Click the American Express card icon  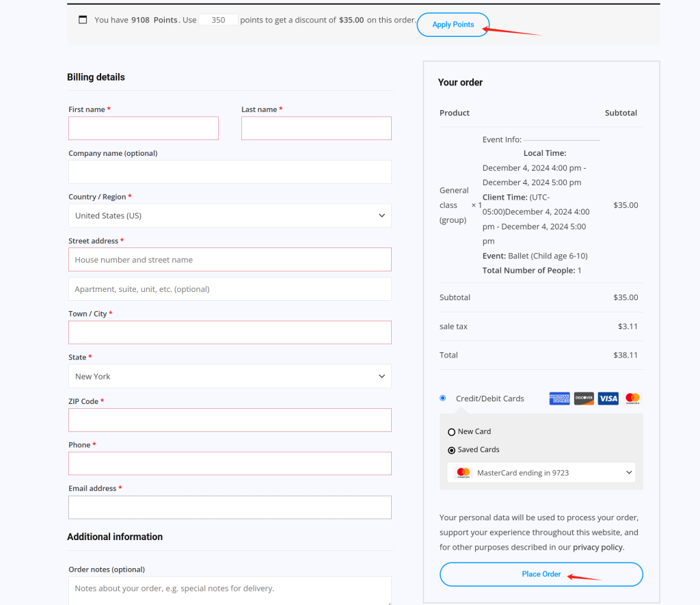click(559, 399)
